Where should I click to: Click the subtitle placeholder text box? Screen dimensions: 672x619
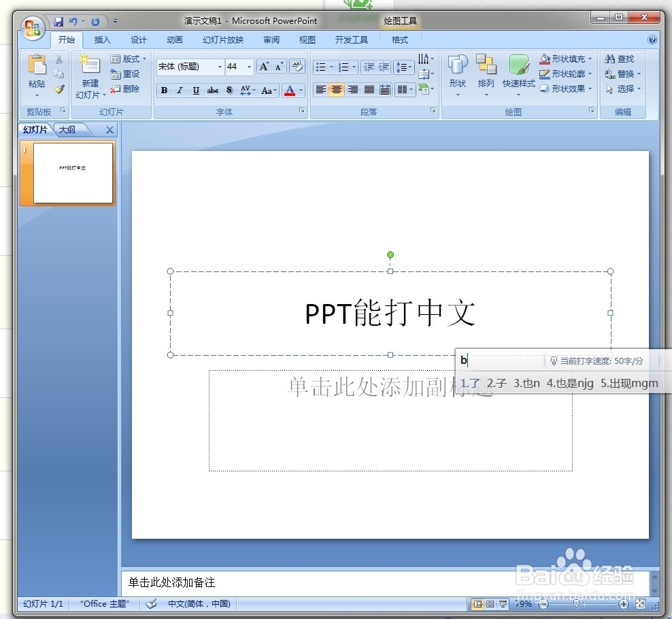390,420
